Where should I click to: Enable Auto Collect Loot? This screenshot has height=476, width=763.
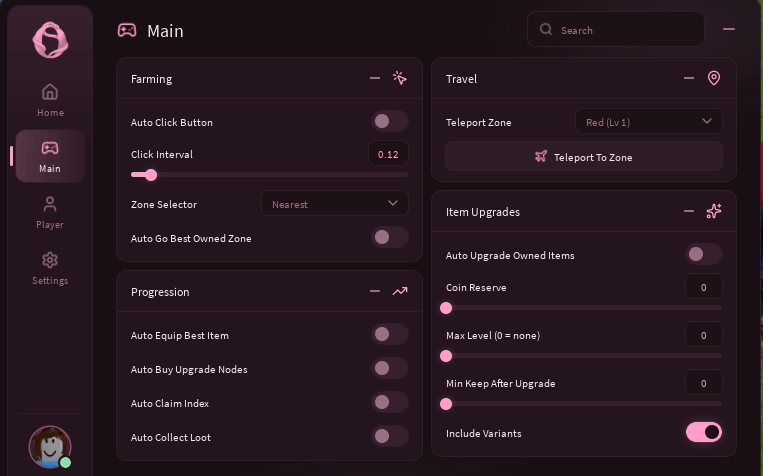[390, 436]
